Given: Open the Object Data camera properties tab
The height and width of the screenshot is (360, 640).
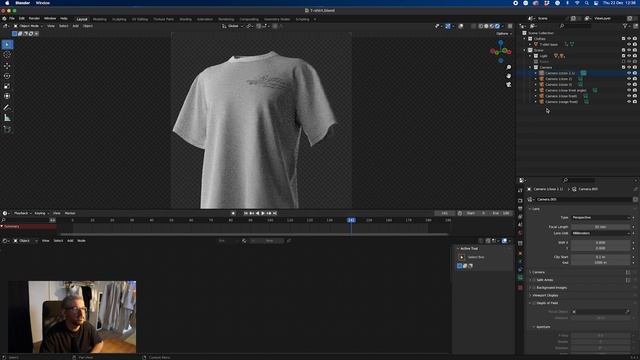Looking at the screenshot, I should 520,278.
